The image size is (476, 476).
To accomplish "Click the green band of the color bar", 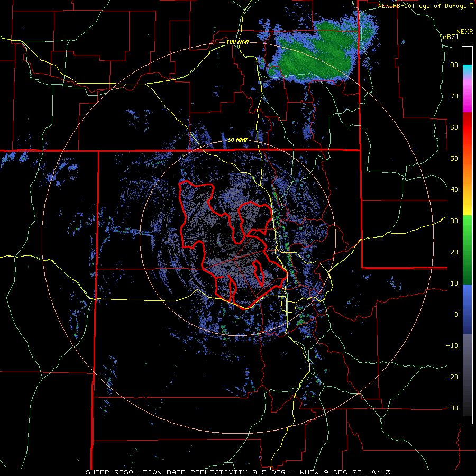I will click(x=467, y=250).
